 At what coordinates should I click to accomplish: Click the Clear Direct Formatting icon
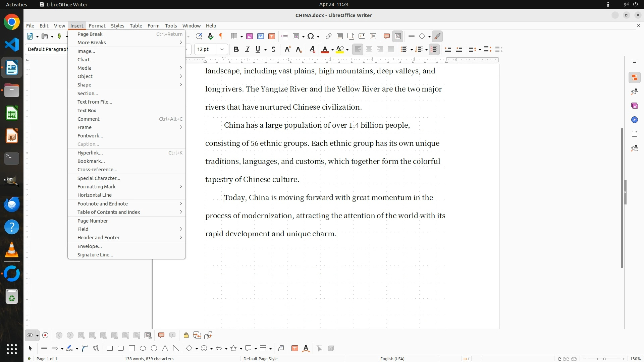coord(312,49)
